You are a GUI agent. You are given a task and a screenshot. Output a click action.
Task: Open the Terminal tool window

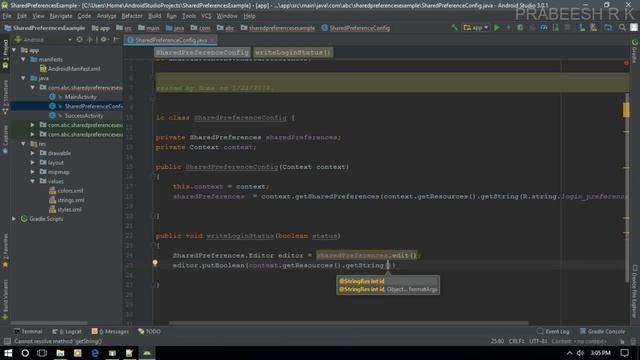coord(28,331)
